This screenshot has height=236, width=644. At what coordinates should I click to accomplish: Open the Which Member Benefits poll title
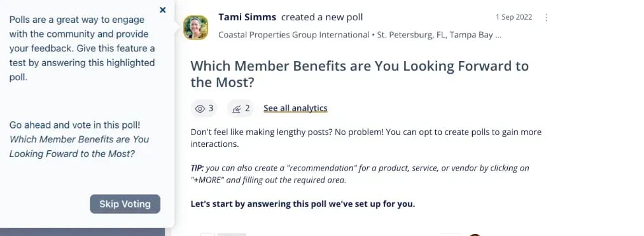click(360, 74)
